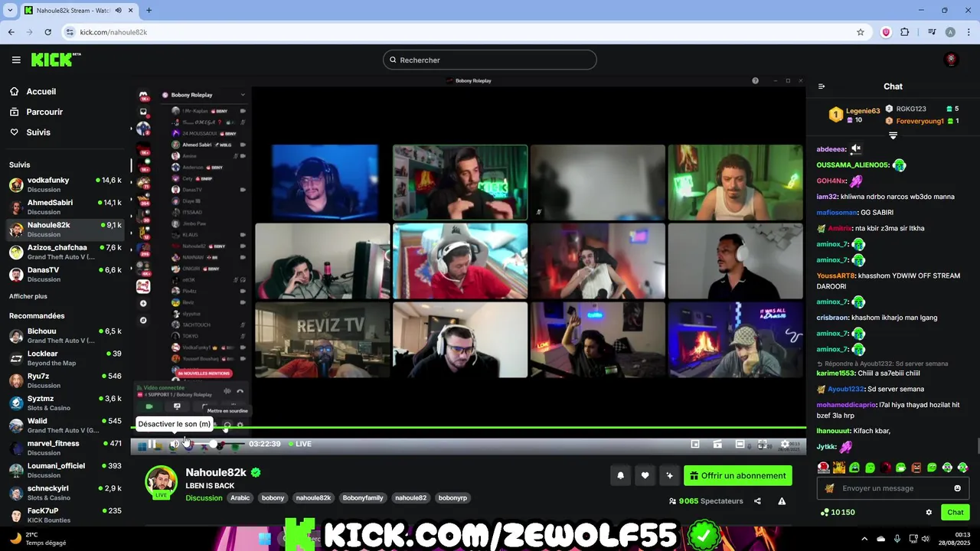The image size is (980, 551).
Task: Open a new browser tab
Action: click(149, 10)
